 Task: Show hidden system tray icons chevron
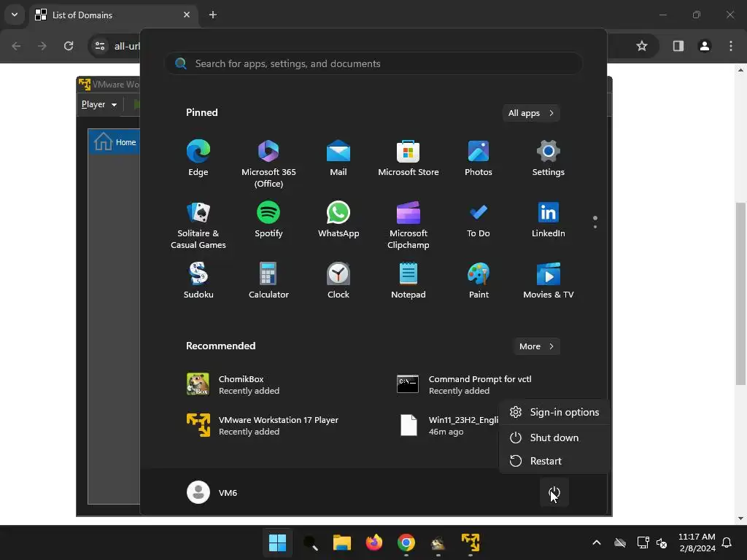[x=597, y=542]
